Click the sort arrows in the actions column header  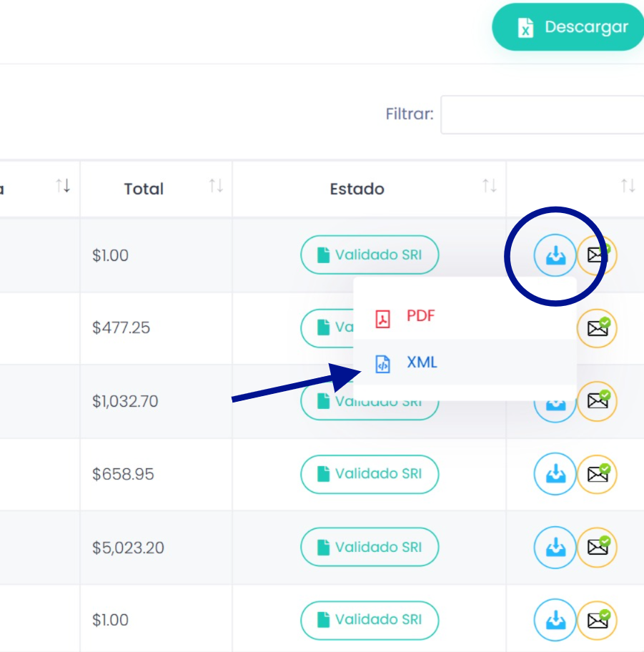click(x=628, y=187)
